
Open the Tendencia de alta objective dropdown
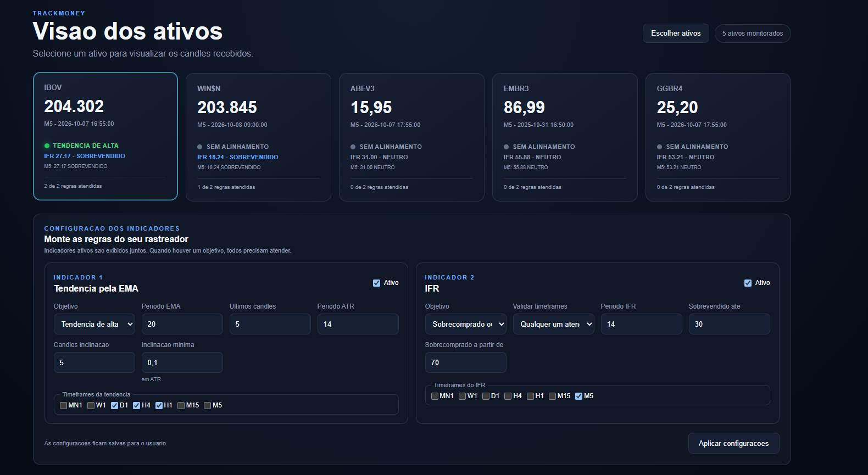pos(94,324)
